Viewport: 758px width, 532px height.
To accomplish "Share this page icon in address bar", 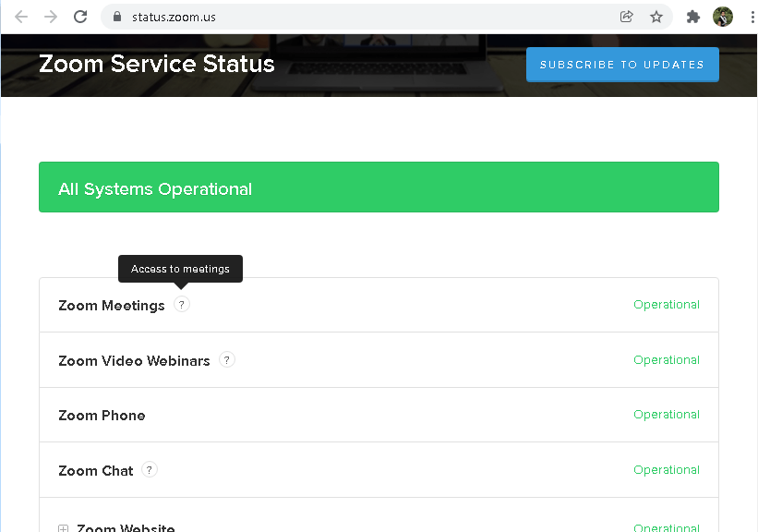I will tap(627, 17).
